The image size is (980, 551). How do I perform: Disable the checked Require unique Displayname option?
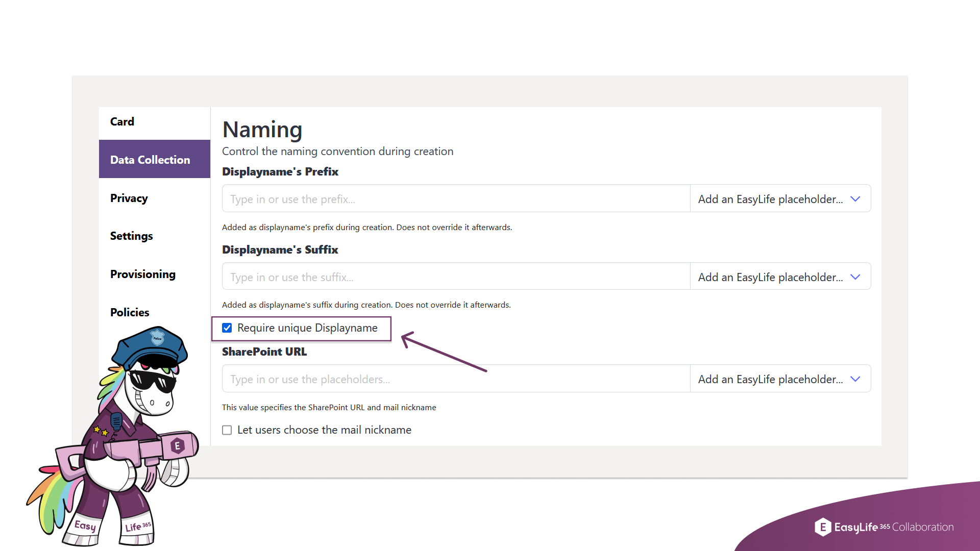point(228,328)
